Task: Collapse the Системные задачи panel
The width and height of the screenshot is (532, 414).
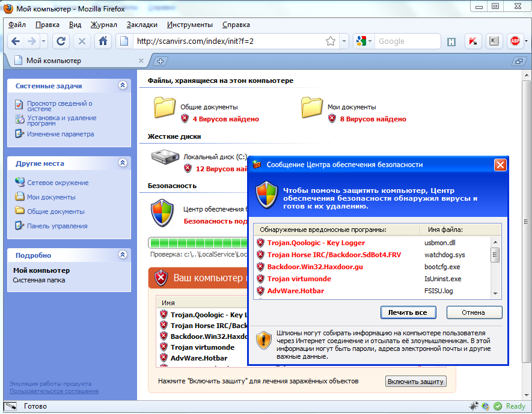Action: tap(123, 86)
